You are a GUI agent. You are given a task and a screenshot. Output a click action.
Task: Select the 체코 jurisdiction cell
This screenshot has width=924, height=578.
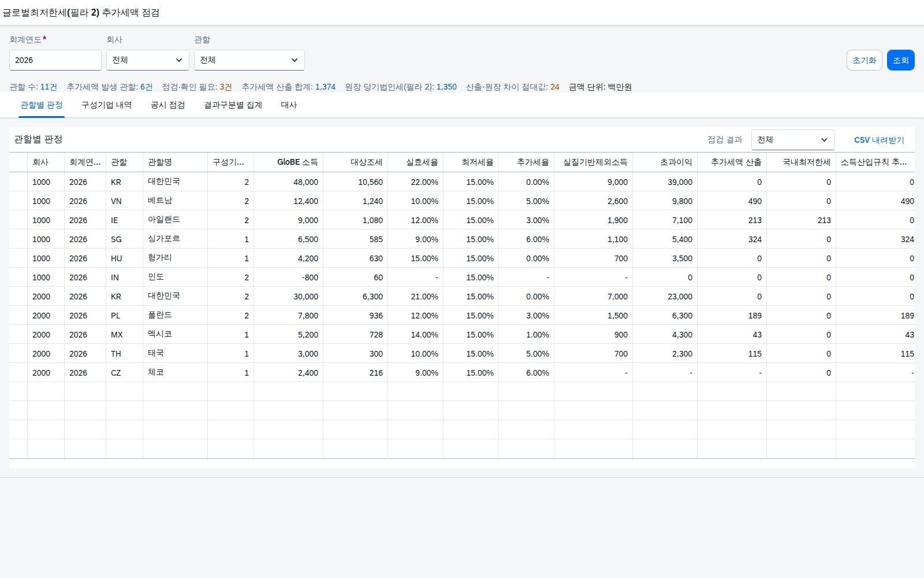point(176,373)
